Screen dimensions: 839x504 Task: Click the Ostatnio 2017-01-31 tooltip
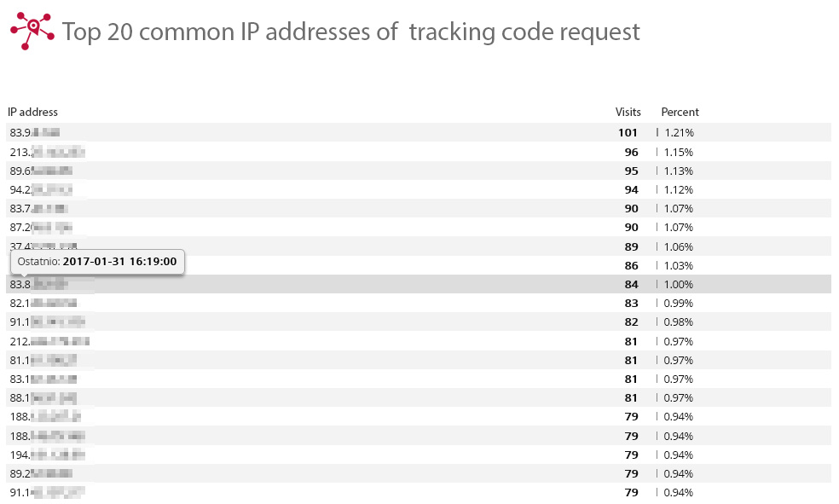tap(97, 262)
